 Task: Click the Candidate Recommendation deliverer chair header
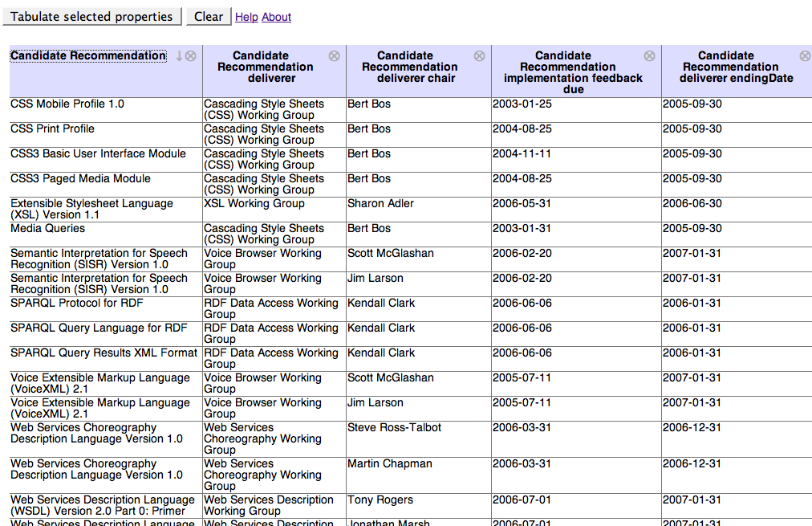click(405, 67)
